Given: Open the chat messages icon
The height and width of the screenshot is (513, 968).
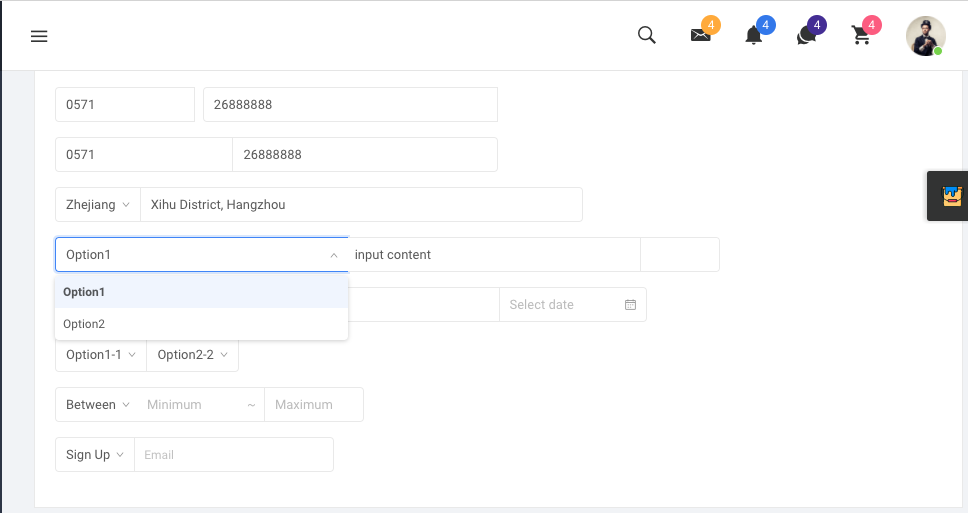Looking at the screenshot, I should coord(806,36).
